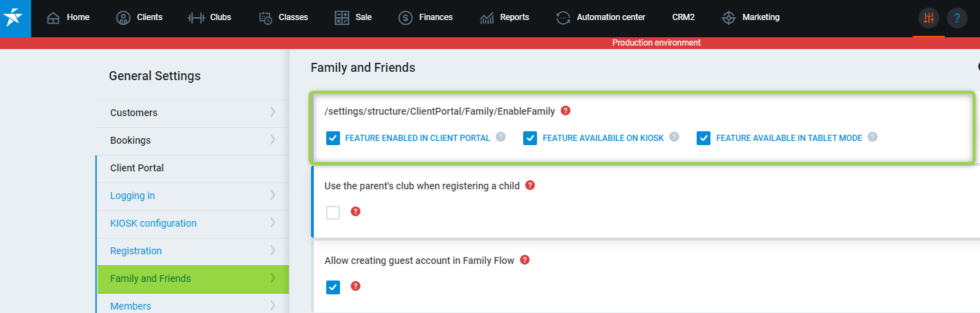Open KIOSK configuration settings
Screen dimensions: 980x313
(x=153, y=223)
